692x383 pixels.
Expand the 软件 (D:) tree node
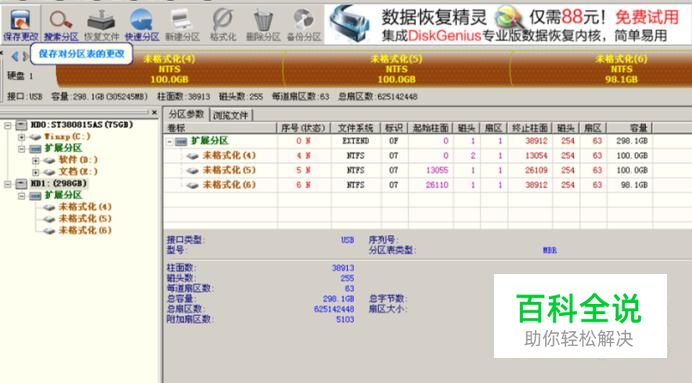tap(35, 160)
